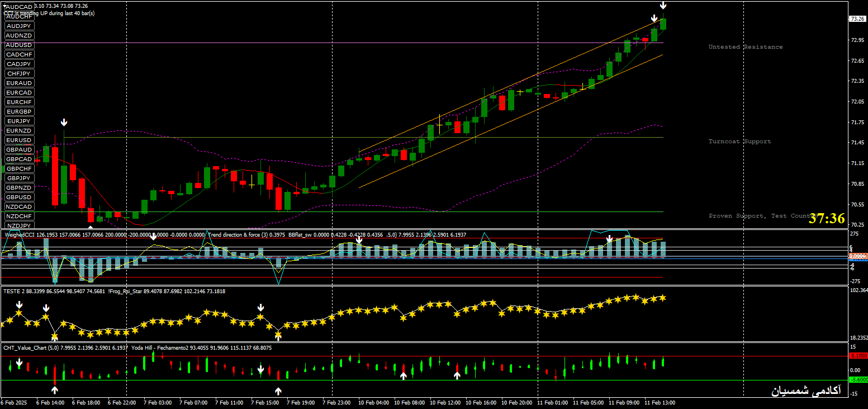868x409 pixels.
Task: Click the 102.364 scale value in the star panel
Action: (x=858, y=290)
